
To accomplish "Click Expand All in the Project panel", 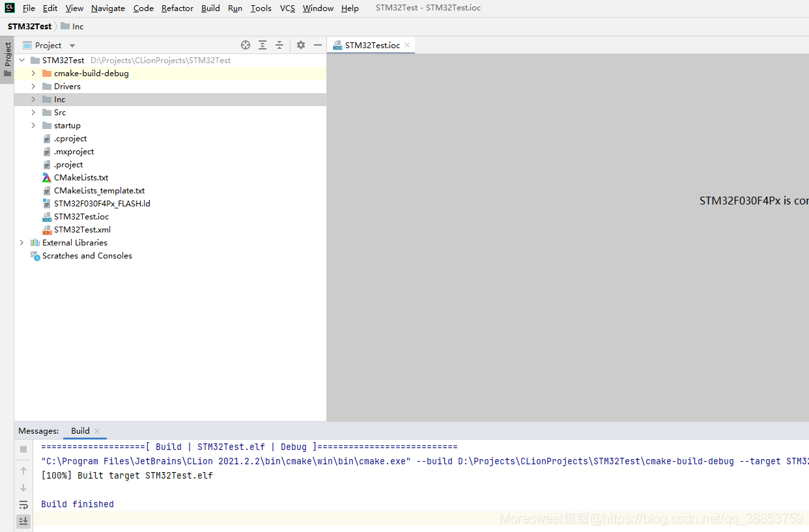I will point(263,45).
